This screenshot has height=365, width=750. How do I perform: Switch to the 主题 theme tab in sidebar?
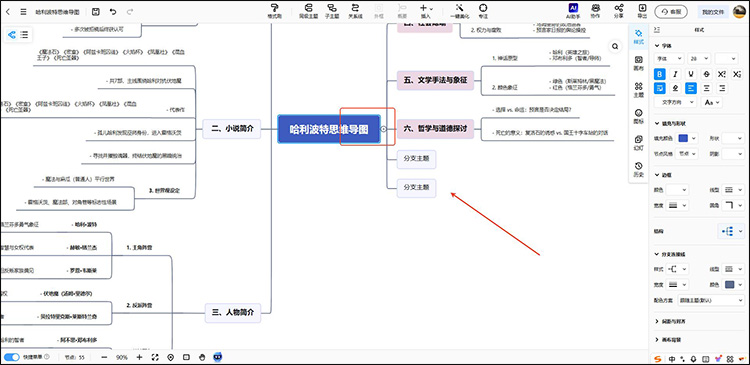click(638, 89)
